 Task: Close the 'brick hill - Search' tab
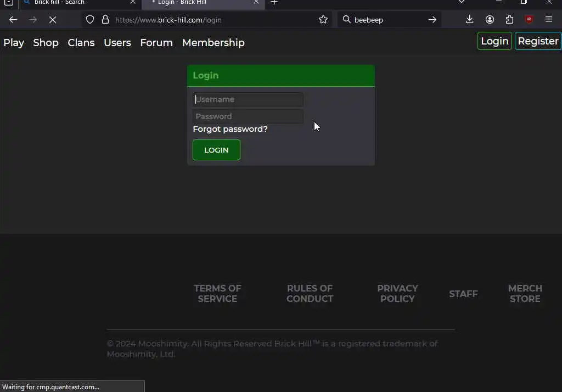point(133,2)
